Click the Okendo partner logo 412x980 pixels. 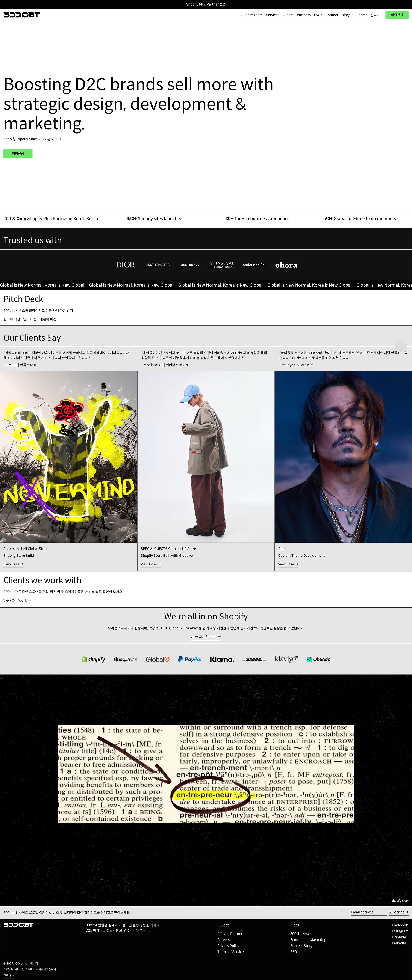point(319,659)
